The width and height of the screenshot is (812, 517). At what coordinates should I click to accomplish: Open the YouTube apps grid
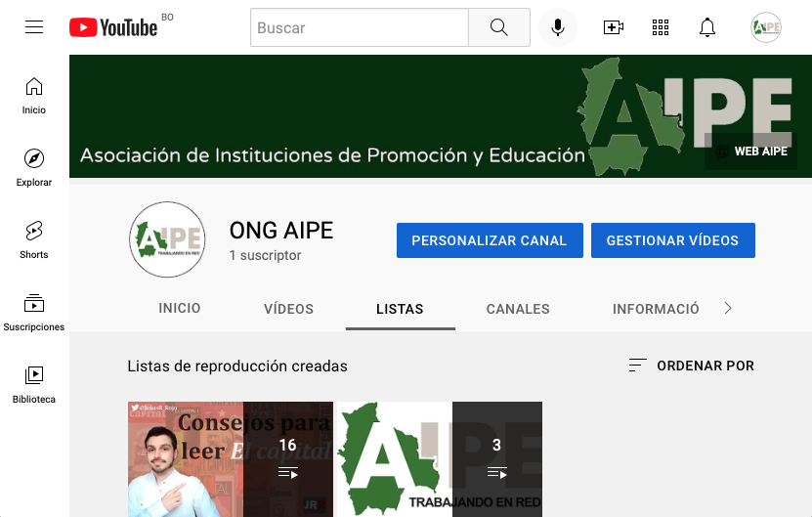[x=661, y=27]
